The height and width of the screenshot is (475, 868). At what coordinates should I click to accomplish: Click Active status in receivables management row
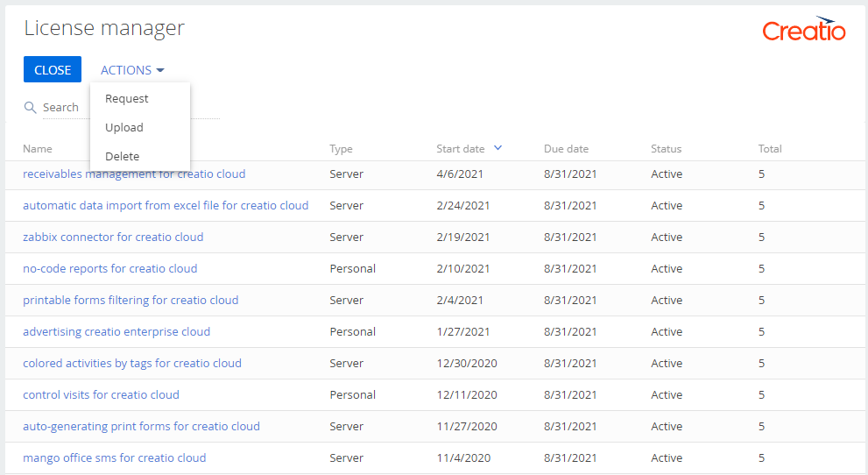tap(667, 174)
